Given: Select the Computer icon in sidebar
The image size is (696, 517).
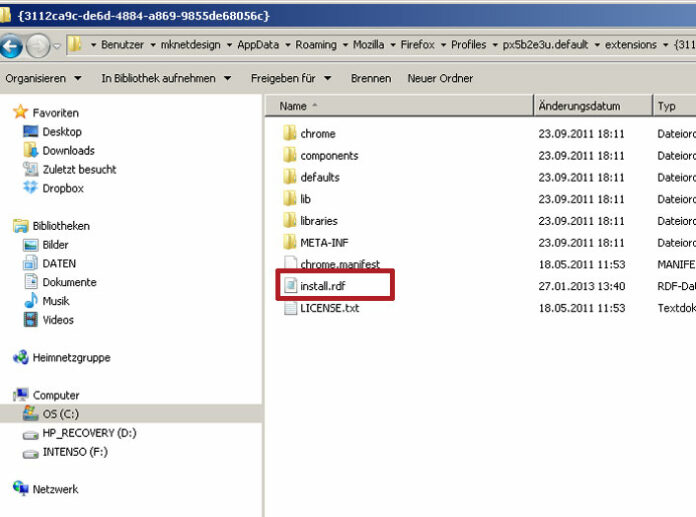Looking at the screenshot, I should (x=20, y=395).
